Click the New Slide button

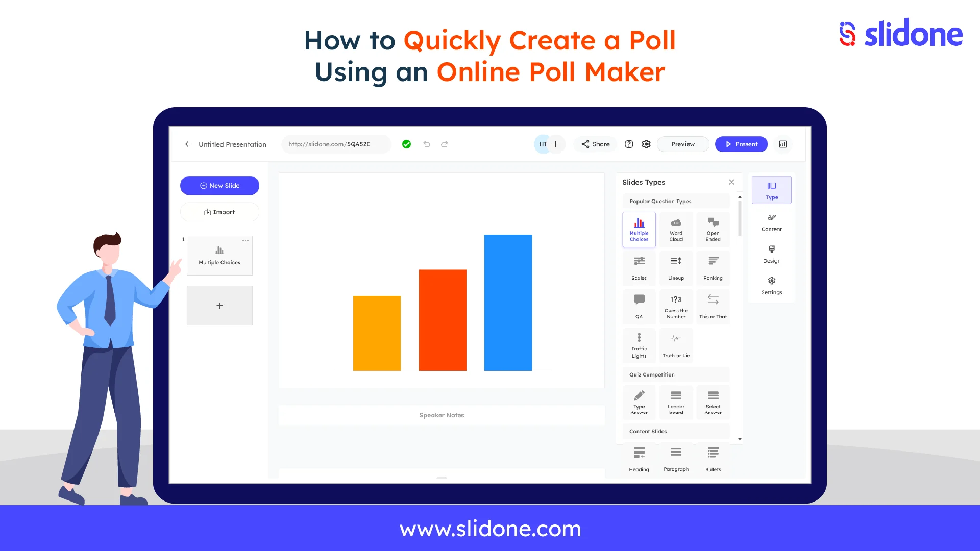219,185
